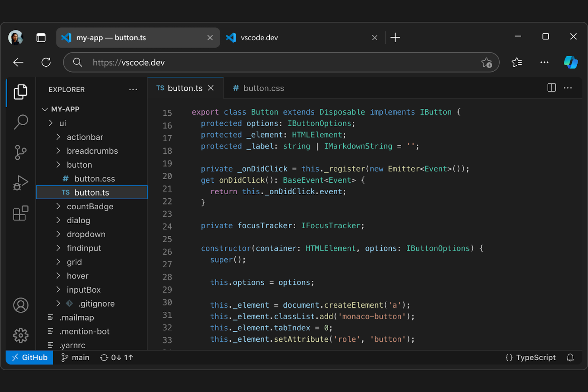Open the main branch picker in the status bar

[75, 357]
